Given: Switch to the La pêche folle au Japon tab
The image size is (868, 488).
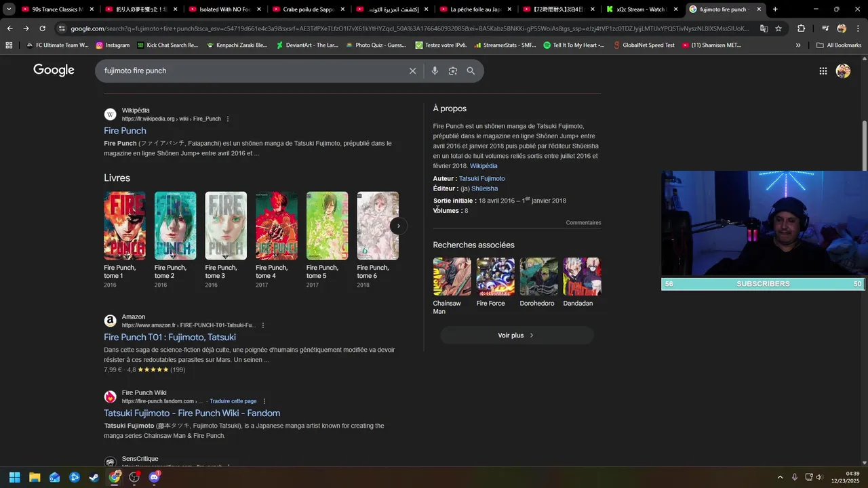Looking at the screenshot, I should pyautogui.click(x=476, y=9).
